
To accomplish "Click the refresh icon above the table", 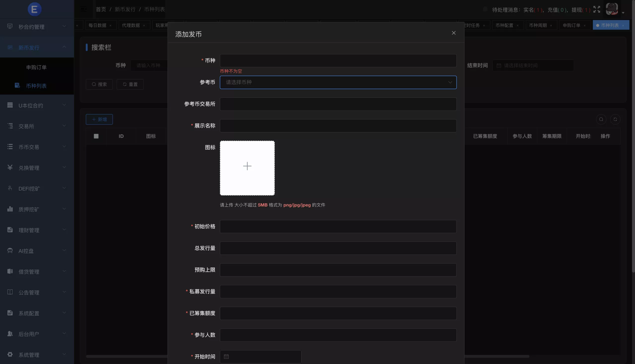I will click(615, 119).
